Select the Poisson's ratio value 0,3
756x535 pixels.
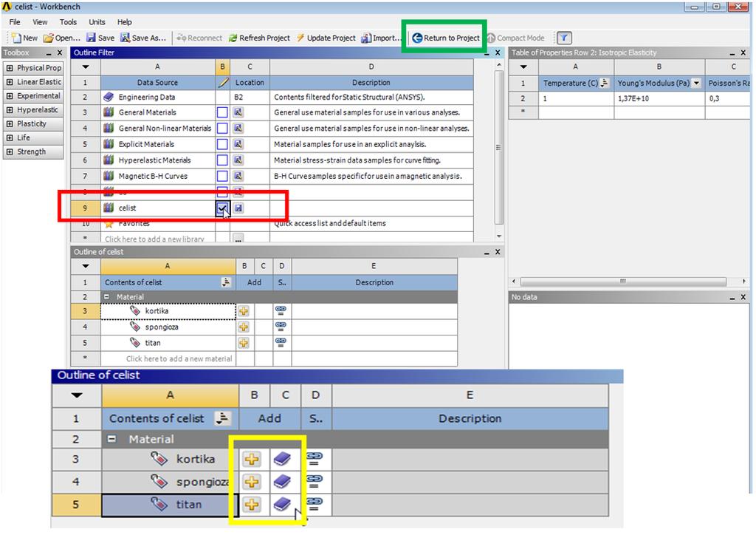pos(727,98)
